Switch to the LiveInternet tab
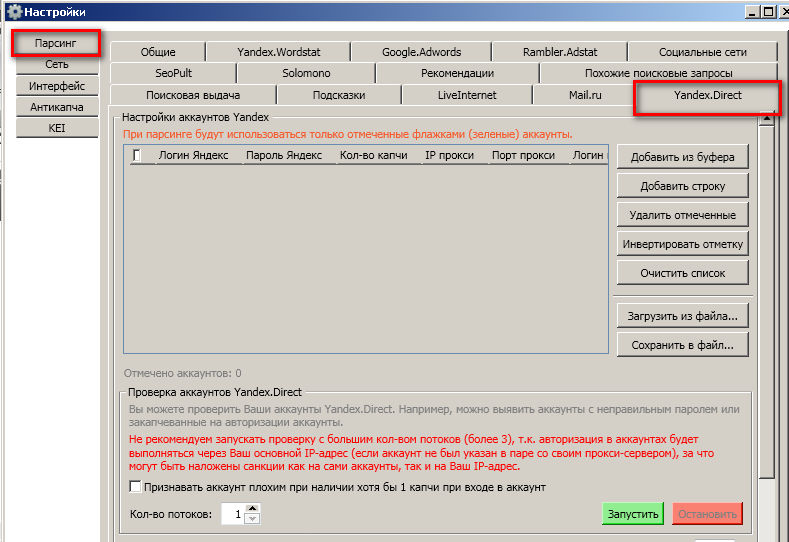The image size is (789, 542). [467, 95]
